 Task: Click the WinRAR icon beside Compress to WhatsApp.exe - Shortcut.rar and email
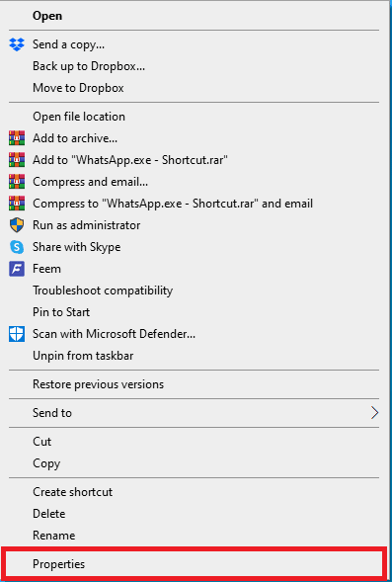pos(17,204)
